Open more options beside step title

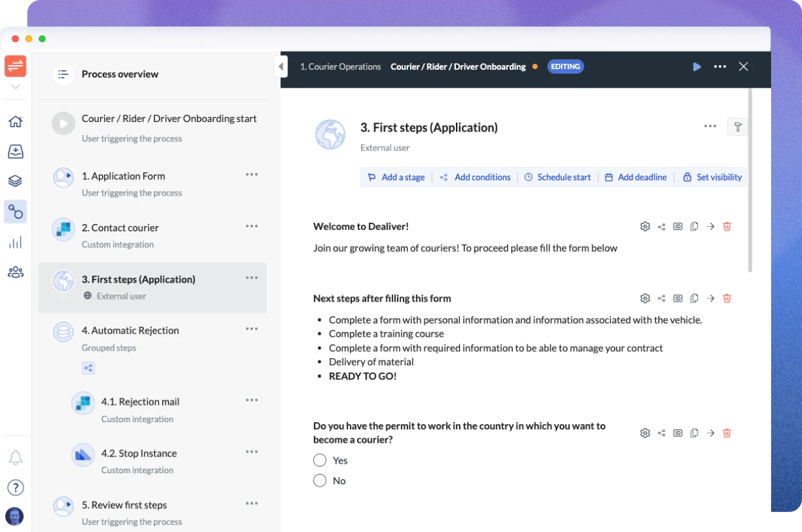(x=710, y=126)
